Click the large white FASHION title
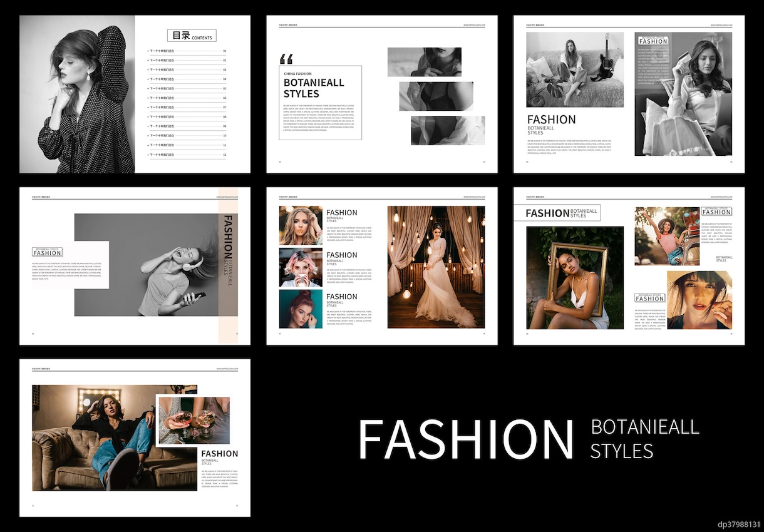This screenshot has height=532, width=764. (466, 439)
